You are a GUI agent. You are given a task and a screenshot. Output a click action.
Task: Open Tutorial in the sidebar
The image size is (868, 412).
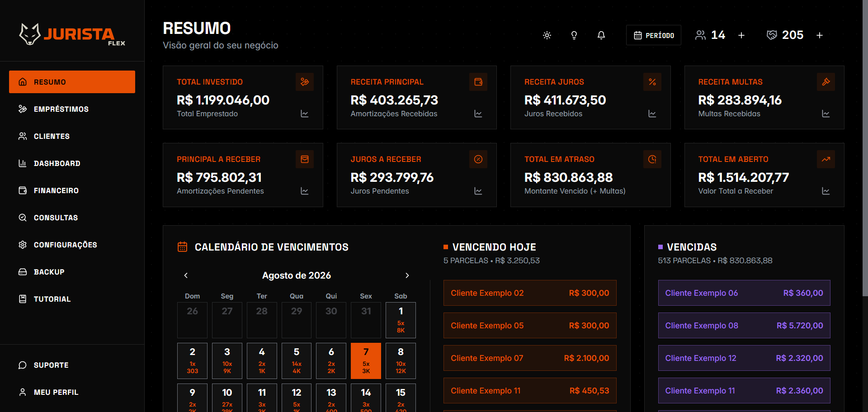[x=72, y=299]
